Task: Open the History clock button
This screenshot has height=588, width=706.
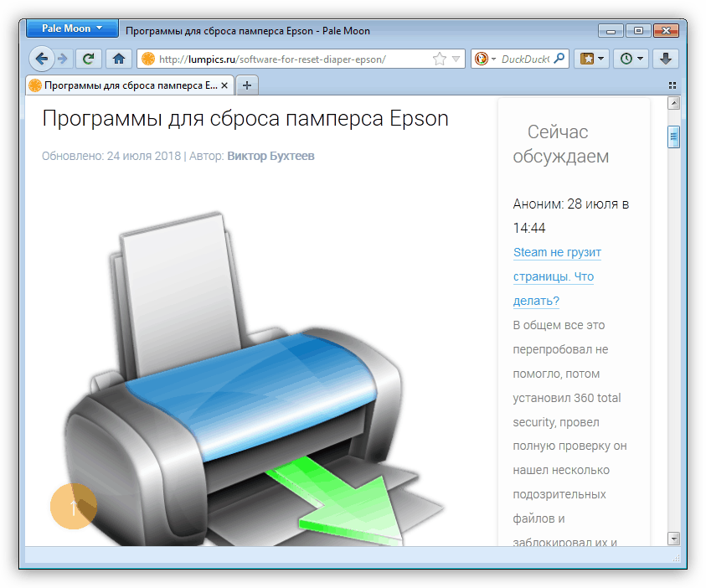Action: (631, 59)
